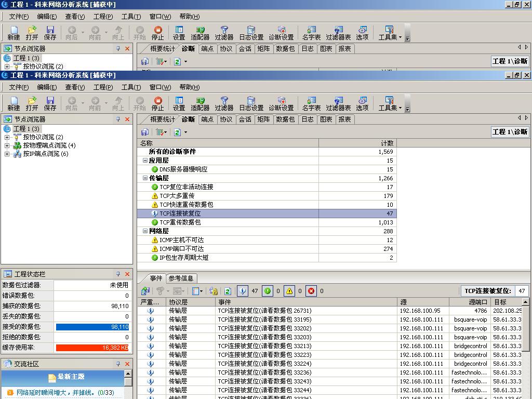Click the red 停止 icon in the lower window

coord(158,103)
